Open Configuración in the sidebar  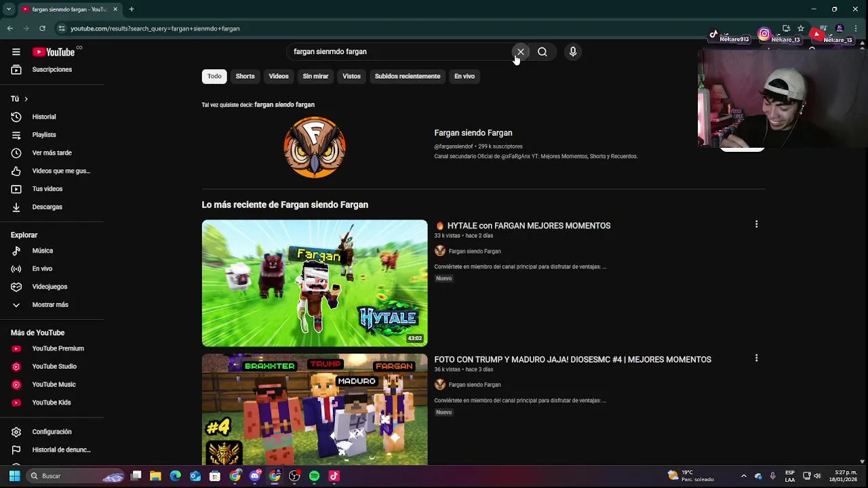point(52,432)
